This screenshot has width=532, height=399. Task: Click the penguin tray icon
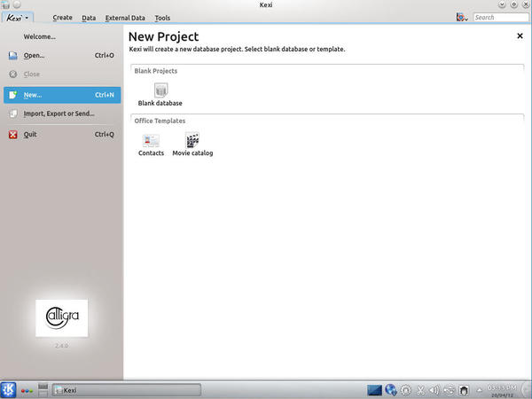pos(464,390)
